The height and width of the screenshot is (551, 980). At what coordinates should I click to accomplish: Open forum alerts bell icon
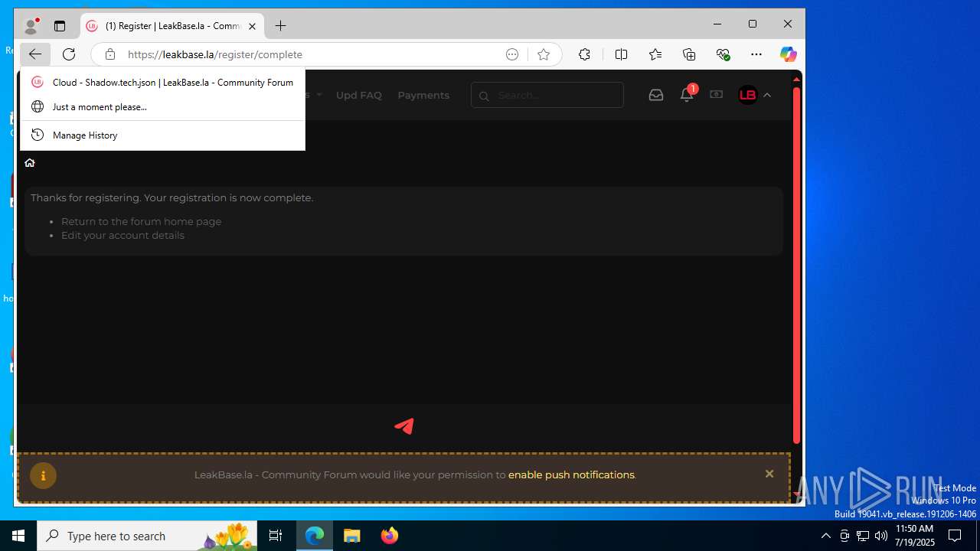[687, 95]
